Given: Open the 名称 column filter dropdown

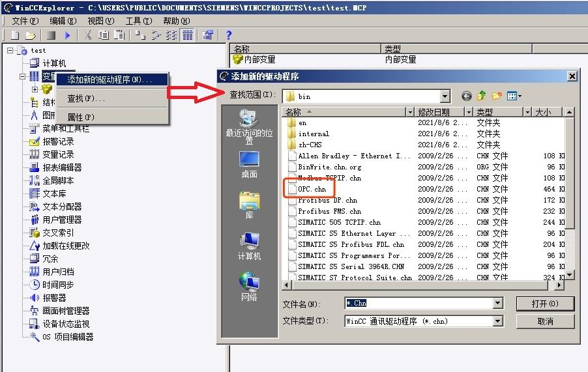Looking at the screenshot, I should 410,112.
